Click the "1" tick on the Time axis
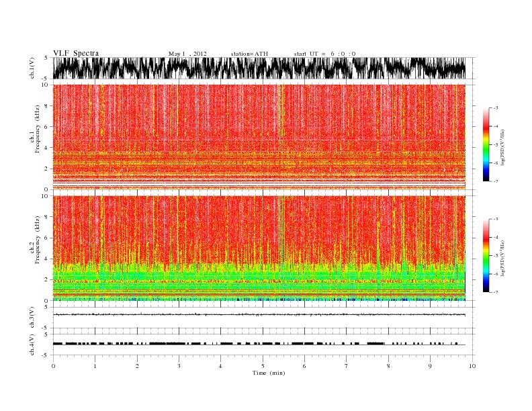 [95, 366]
